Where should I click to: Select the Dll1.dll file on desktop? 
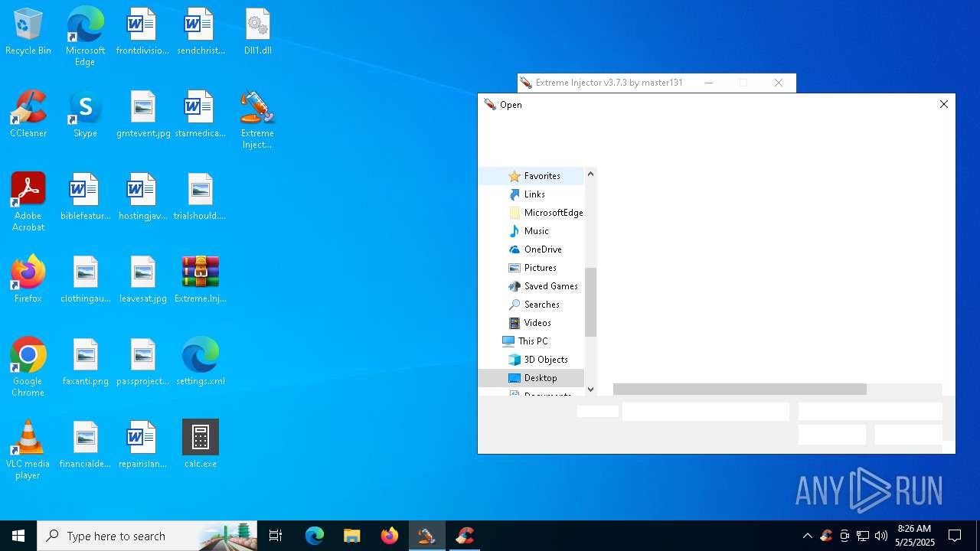tap(258, 32)
